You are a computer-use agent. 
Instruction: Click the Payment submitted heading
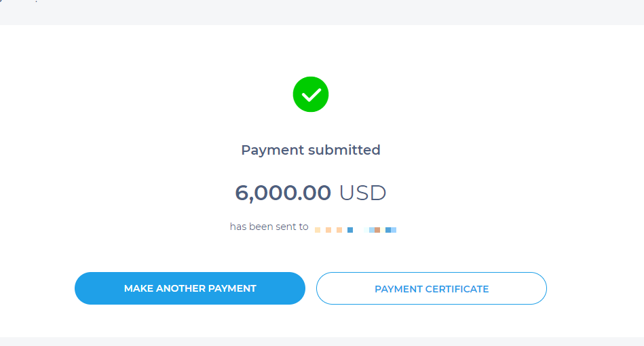311,150
